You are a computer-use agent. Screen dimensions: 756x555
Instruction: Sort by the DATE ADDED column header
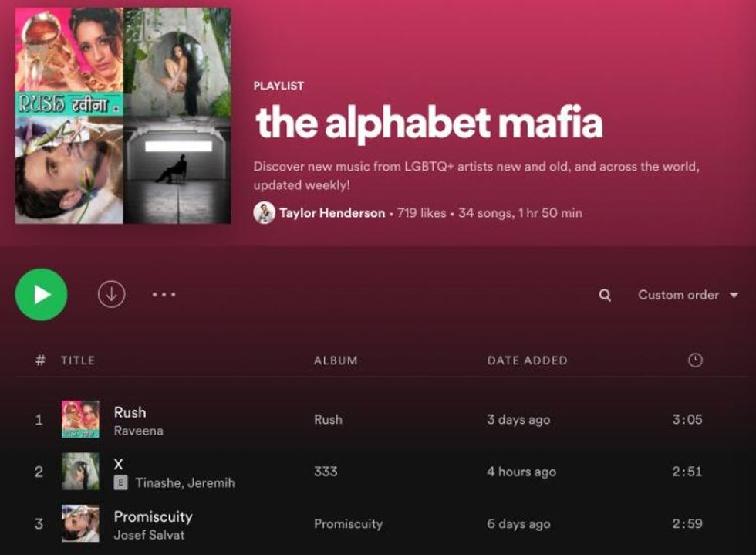tap(528, 360)
